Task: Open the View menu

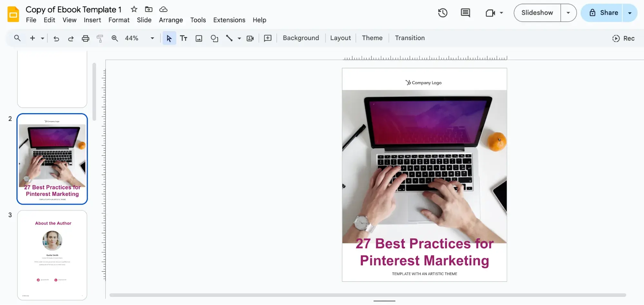Action: point(69,20)
